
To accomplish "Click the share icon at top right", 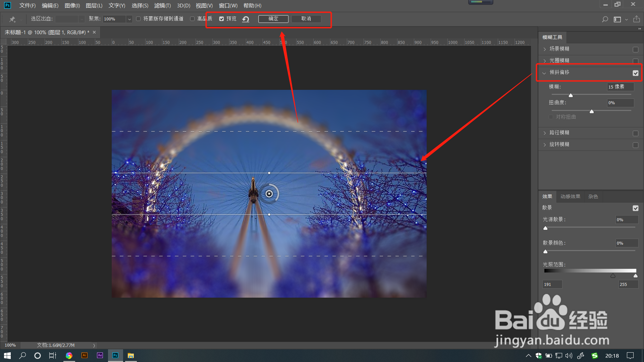I will pos(636,19).
